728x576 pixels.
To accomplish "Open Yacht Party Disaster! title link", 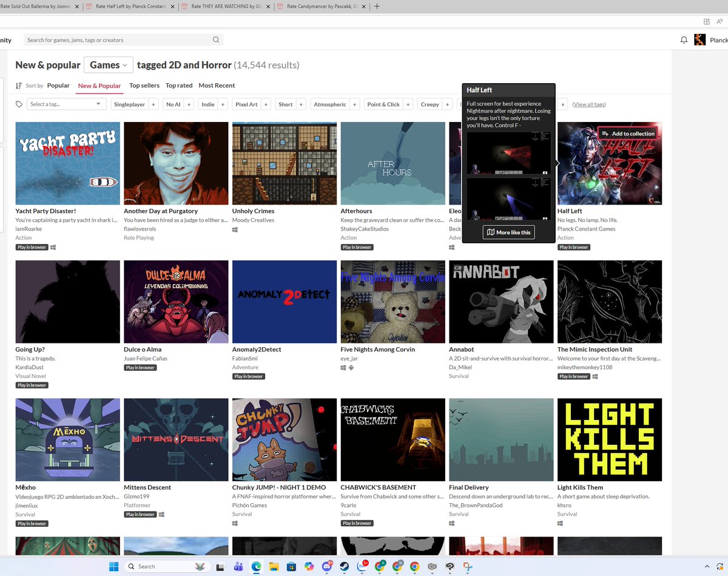I will coord(45,211).
